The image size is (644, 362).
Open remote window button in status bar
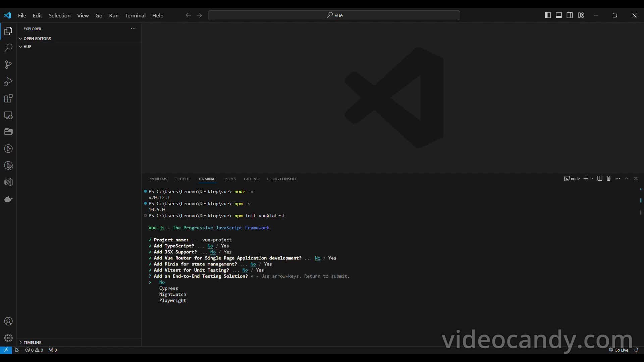tap(6, 350)
